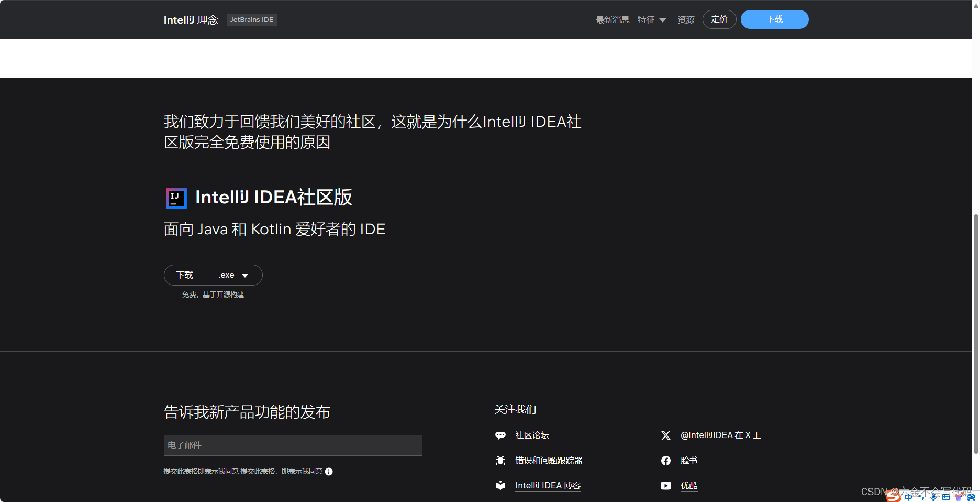
Task: Open the 优酷 link
Action: [x=689, y=486]
